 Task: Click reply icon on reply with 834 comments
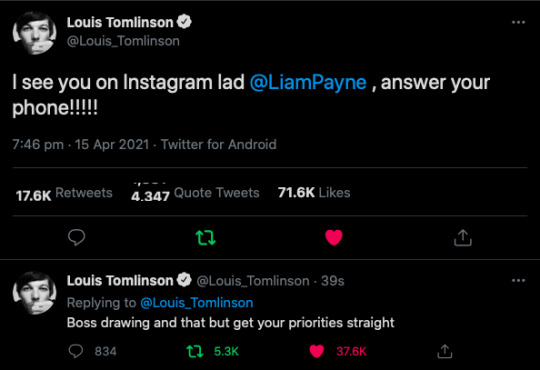[76, 351]
